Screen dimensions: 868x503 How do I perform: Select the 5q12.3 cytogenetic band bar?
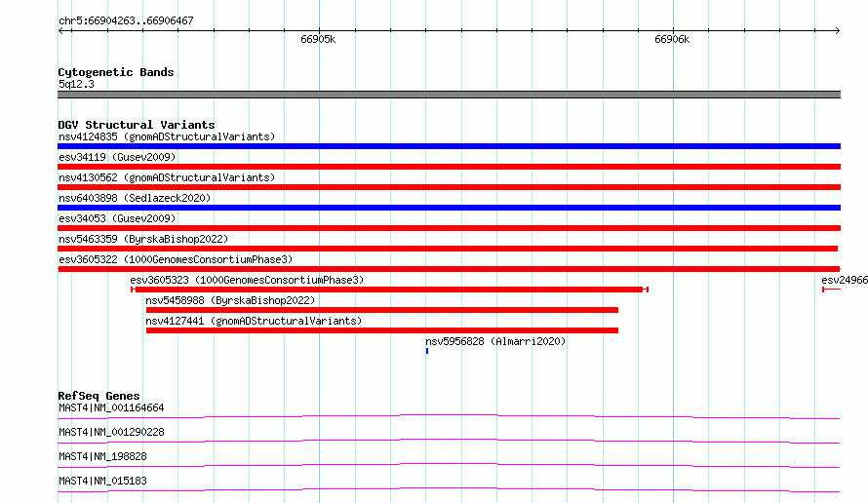449,95
